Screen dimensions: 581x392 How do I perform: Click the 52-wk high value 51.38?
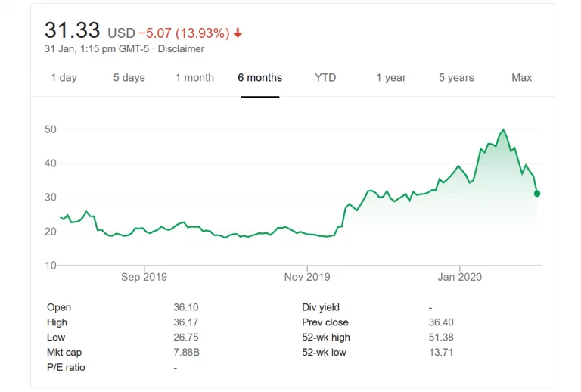(441, 338)
